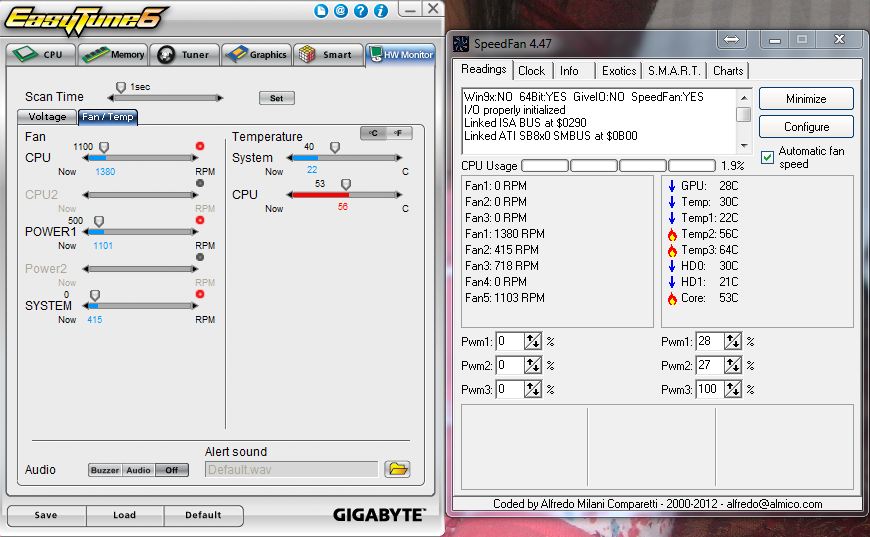Click the Default.wav alert sound field
This screenshot has width=870, height=537.
(291, 469)
